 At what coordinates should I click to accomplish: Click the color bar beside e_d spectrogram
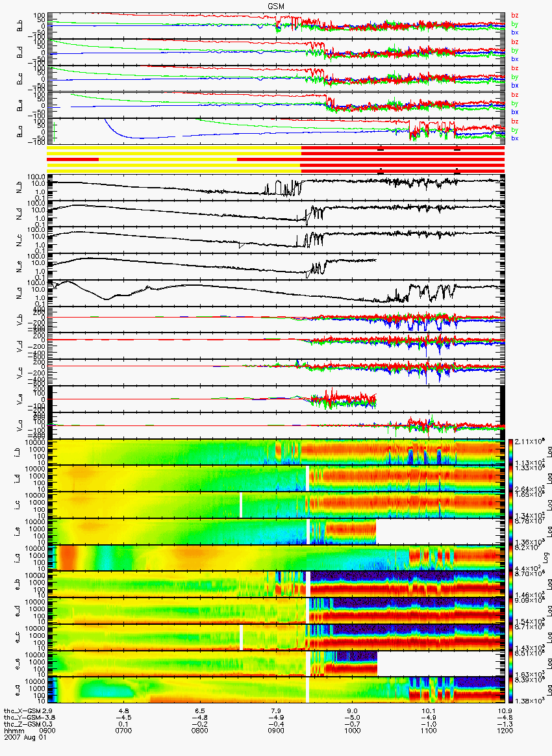point(512,611)
